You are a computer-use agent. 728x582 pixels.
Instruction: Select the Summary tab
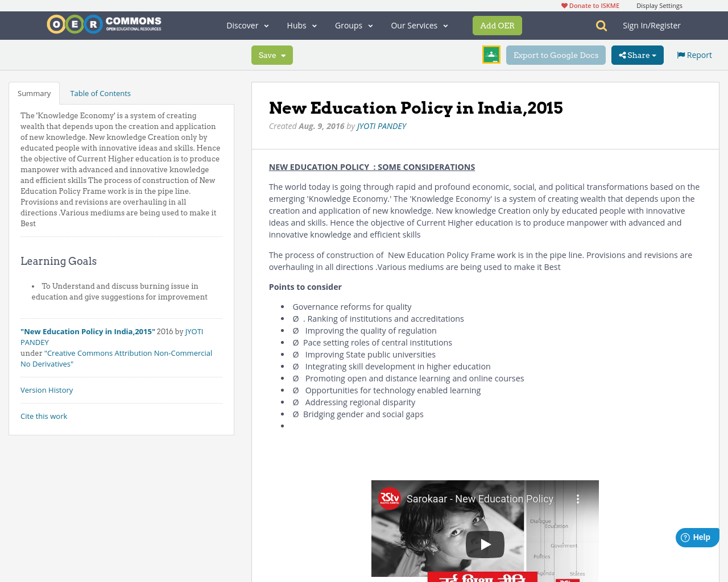(34, 93)
